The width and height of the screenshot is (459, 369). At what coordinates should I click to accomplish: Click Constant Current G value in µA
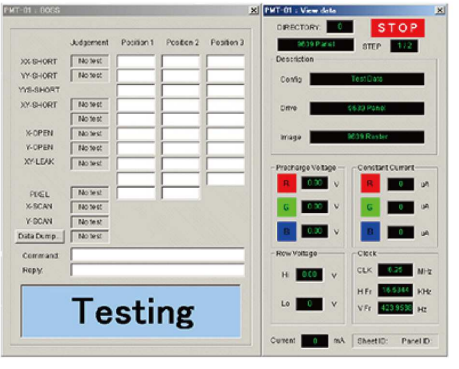(x=401, y=207)
